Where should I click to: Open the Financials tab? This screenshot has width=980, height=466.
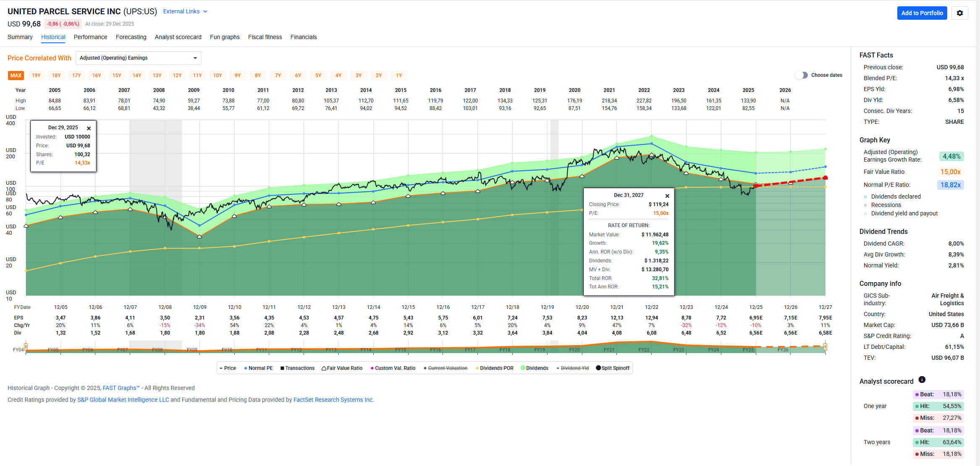(303, 37)
